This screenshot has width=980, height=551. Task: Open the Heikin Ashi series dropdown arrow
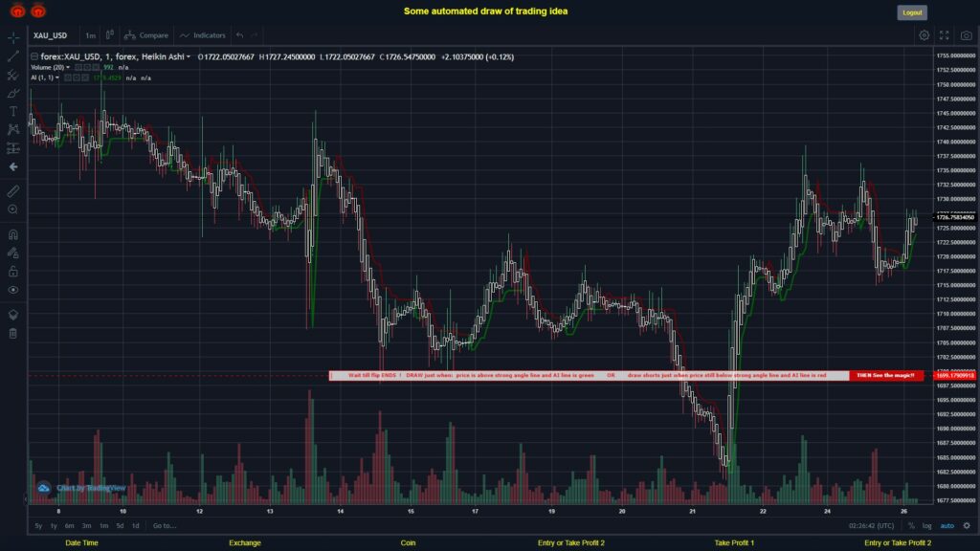click(x=189, y=56)
